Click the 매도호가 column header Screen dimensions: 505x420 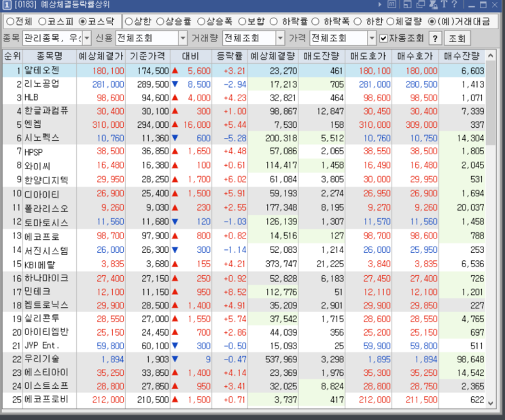[368, 56]
